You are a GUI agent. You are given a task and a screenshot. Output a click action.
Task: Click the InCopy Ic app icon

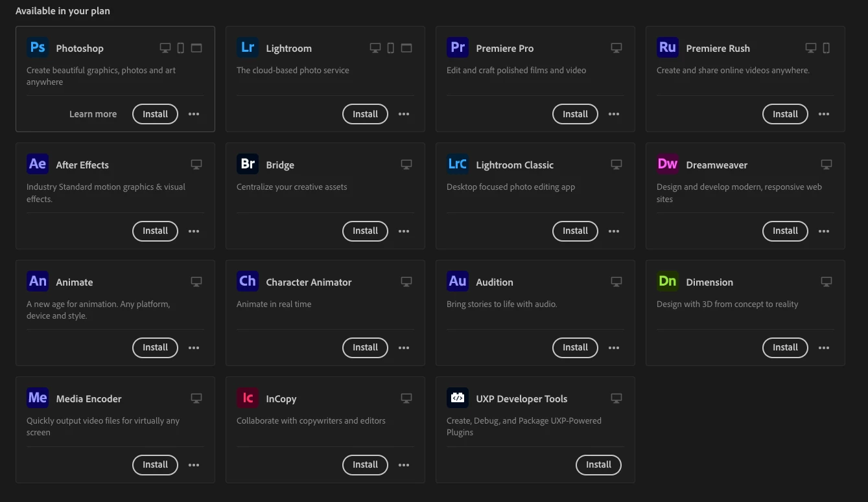point(248,398)
